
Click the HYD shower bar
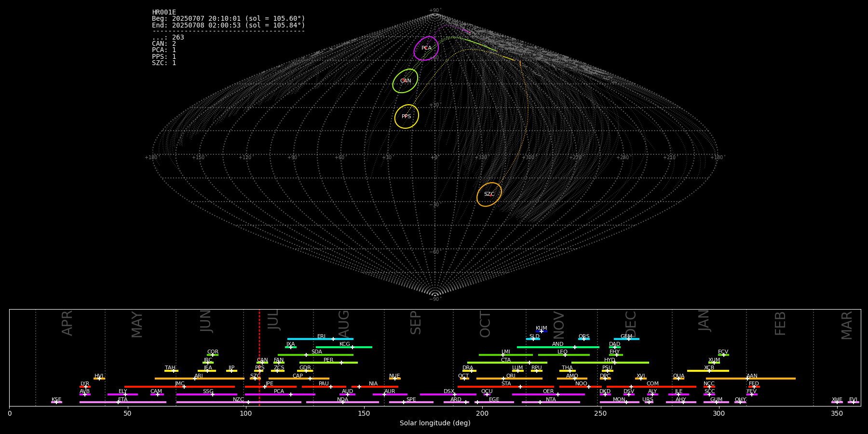(x=610, y=363)
